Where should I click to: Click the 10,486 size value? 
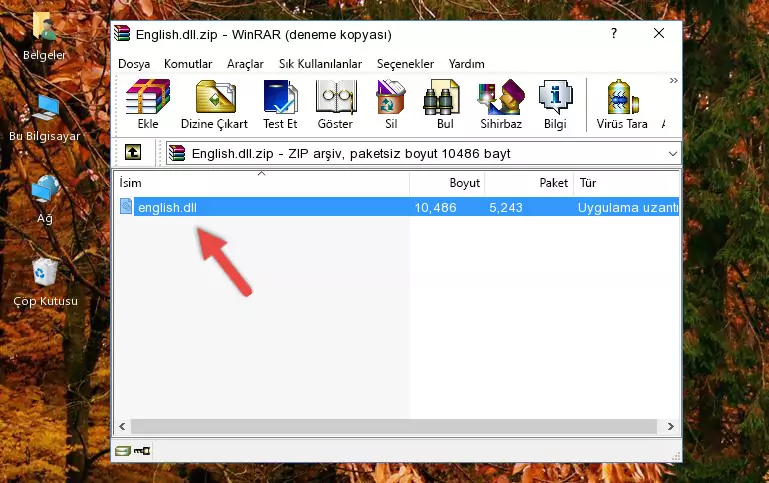click(x=436, y=207)
